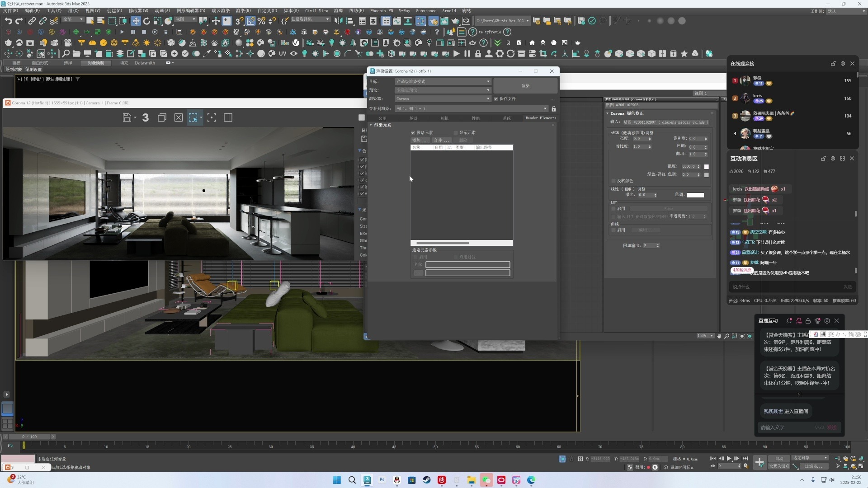This screenshot has width=868, height=488.
Task: Open the 目标 render mode dropdown
Action: [443, 81]
